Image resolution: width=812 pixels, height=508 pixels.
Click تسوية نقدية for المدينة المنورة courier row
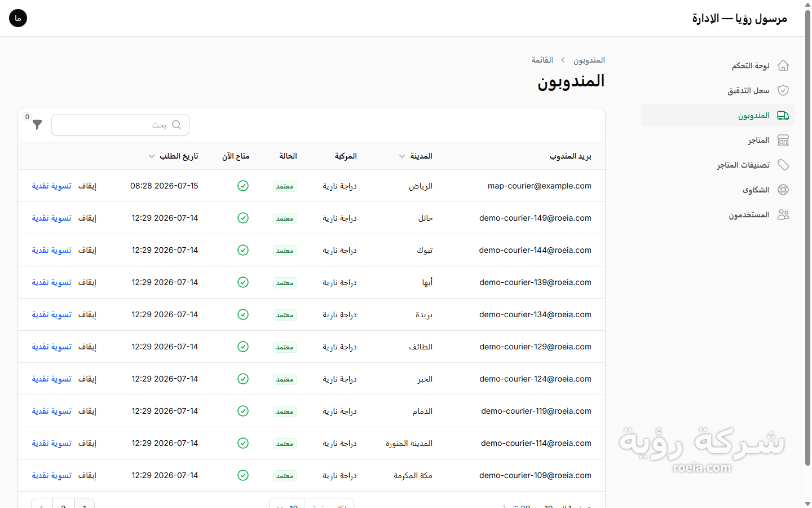tap(52, 443)
